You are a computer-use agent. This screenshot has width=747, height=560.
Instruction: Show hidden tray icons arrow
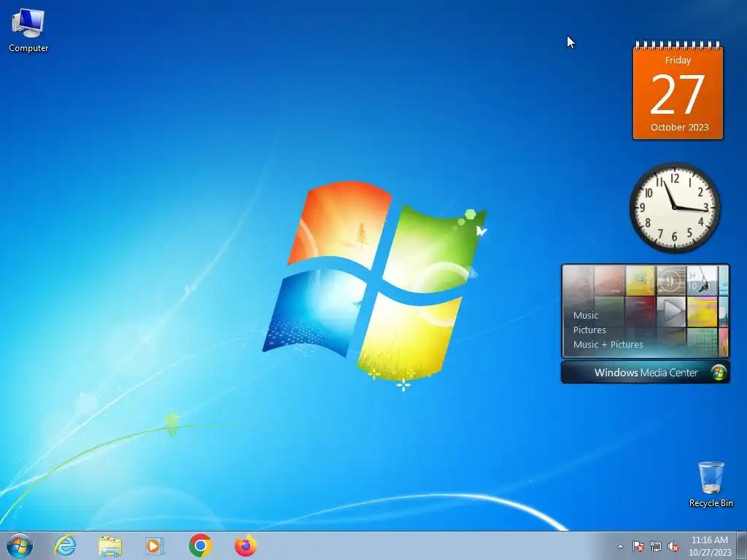pyautogui.click(x=620, y=547)
